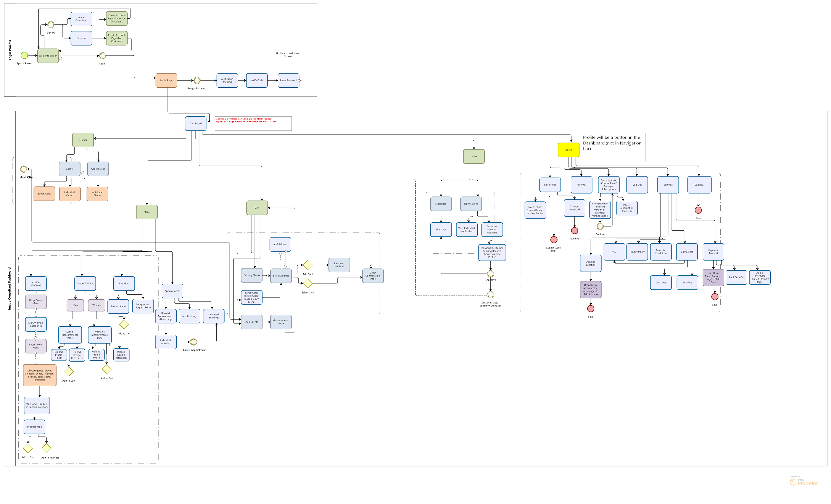Click the Individual Orders box
The image size is (831, 504).
pos(70,194)
